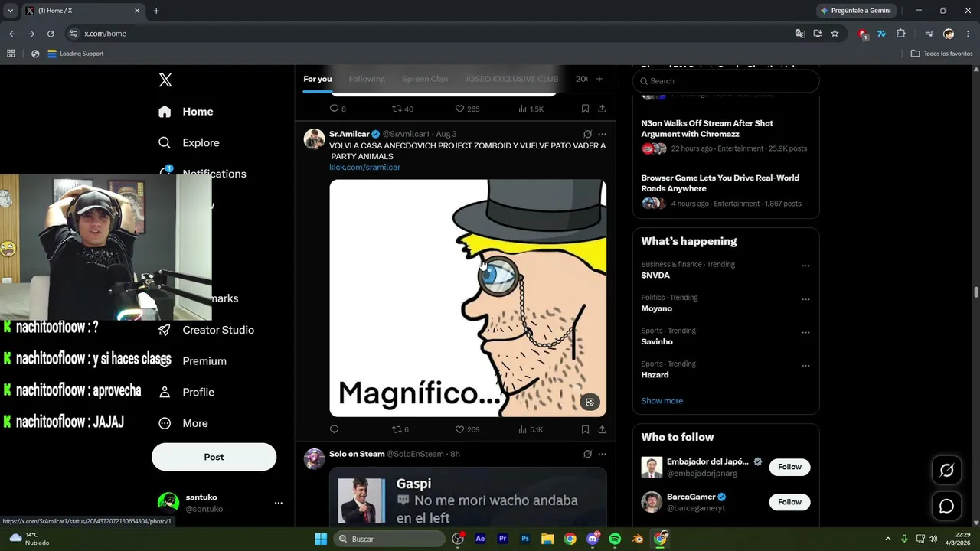Click the plus to add a timeline tab

point(599,79)
